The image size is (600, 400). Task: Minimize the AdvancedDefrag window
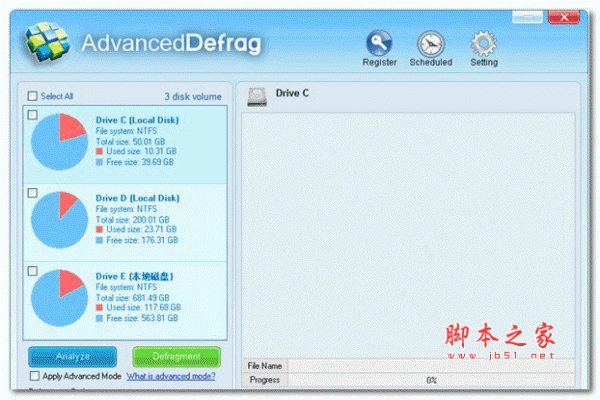527,17
